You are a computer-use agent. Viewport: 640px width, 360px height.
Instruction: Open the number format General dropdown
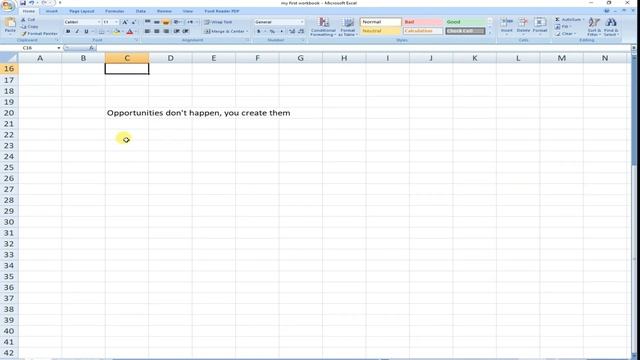pyautogui.click(x=302, y=22)
